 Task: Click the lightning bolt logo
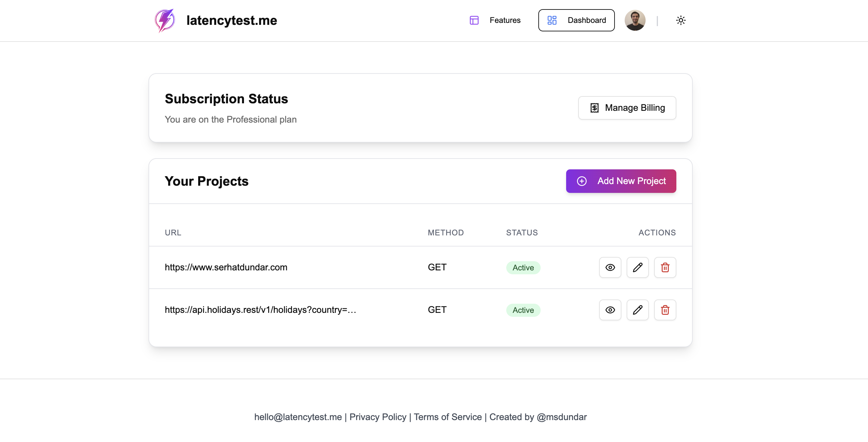point(165,21)
